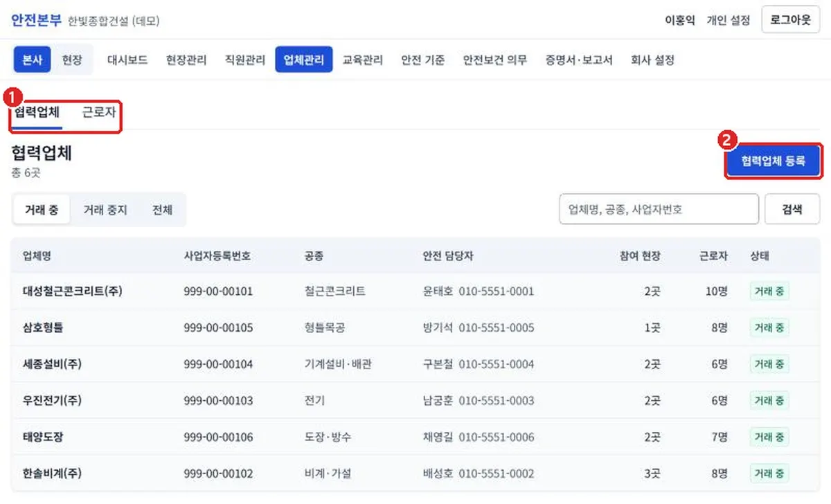Filter list by 거래 중지
Screen dimensions: 831x504
point(105,210)
